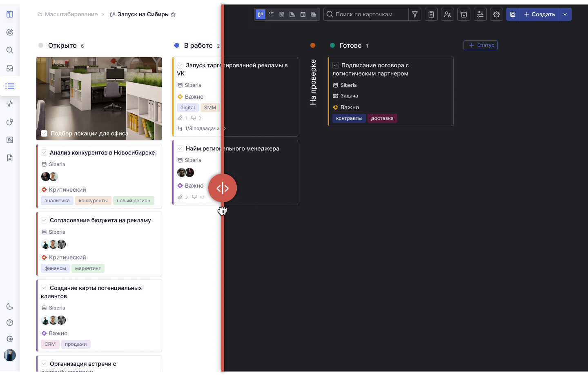Click the Поиск по карточкам search field
This screenshot has height=376, width=588.
(367, 14)
